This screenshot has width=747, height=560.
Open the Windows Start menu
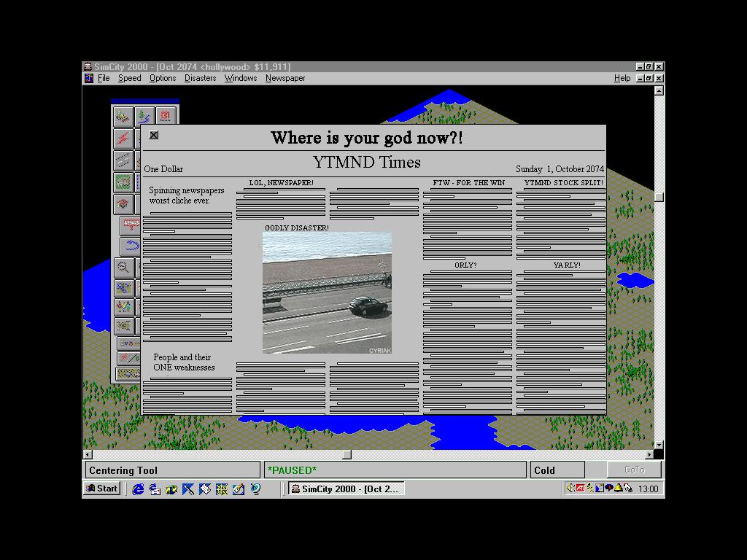pyautogui.click(x=102, y=489)
